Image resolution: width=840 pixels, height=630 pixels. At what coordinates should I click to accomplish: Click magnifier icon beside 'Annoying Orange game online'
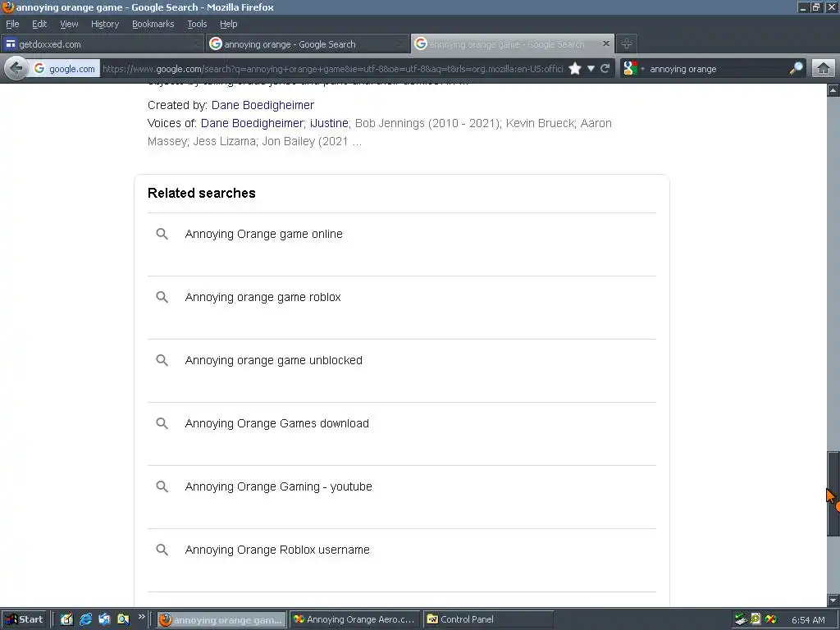pyautogui.click(x=162, y=234)
